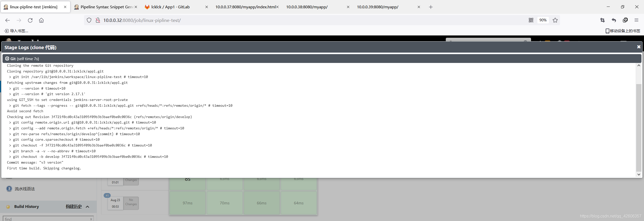Open build #1 badge
The width and height of the screenshot is (644, 221).
(107, 195)
